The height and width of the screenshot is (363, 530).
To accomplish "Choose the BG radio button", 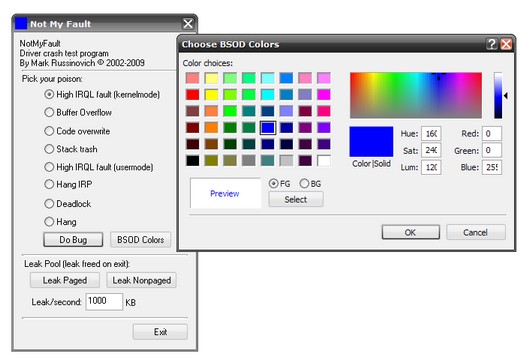I will pos(304,184).
